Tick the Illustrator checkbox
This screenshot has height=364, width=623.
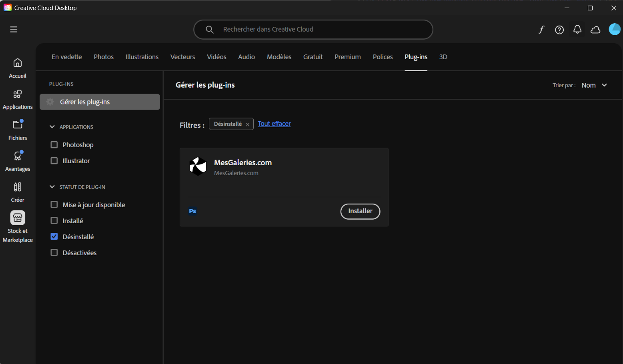[54, 161]
